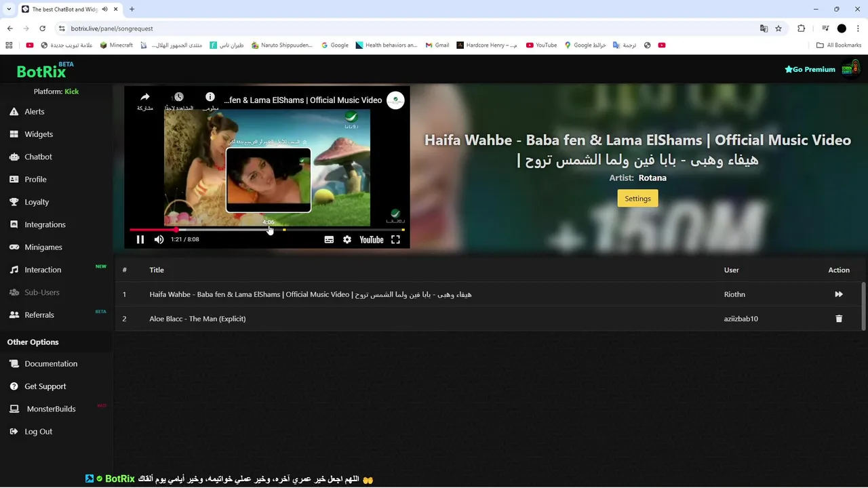This screenshot has width=868, height=488.
Task: Open the tab search dropdown
Action: 8,9
